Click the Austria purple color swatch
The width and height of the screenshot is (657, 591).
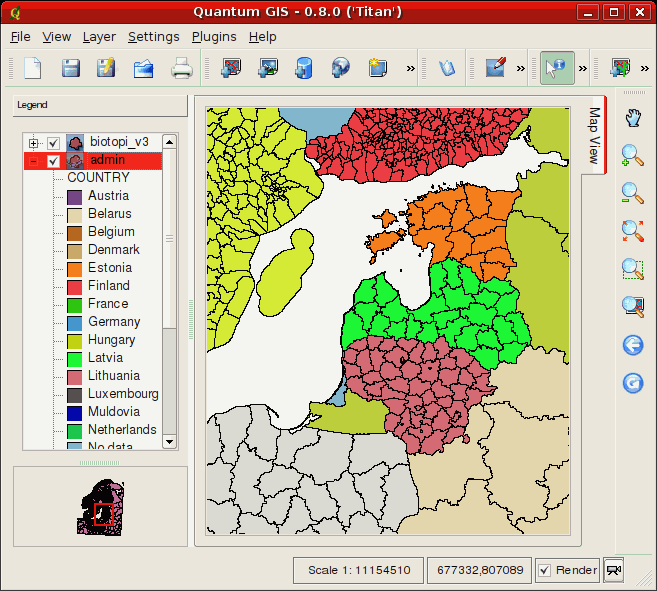coord(75,197)
